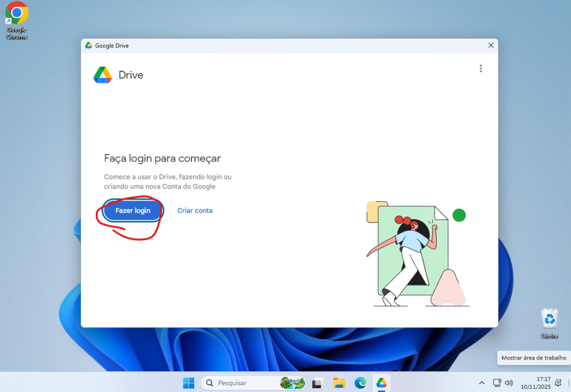The width and height of the screenshot is (571, 392).
Task: Open the notifications bell icon
Action: [558, 383]
